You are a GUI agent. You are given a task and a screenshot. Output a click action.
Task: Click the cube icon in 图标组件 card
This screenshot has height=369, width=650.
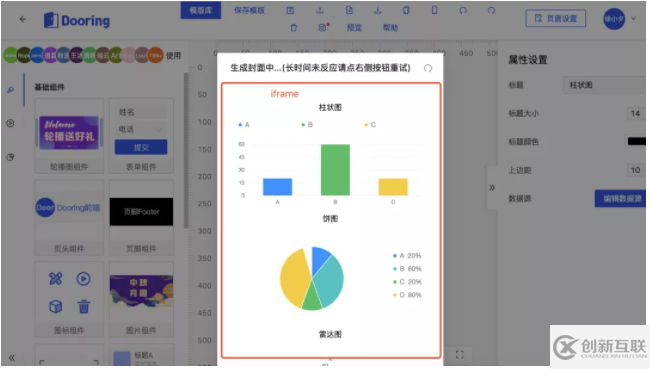(56, 307)
